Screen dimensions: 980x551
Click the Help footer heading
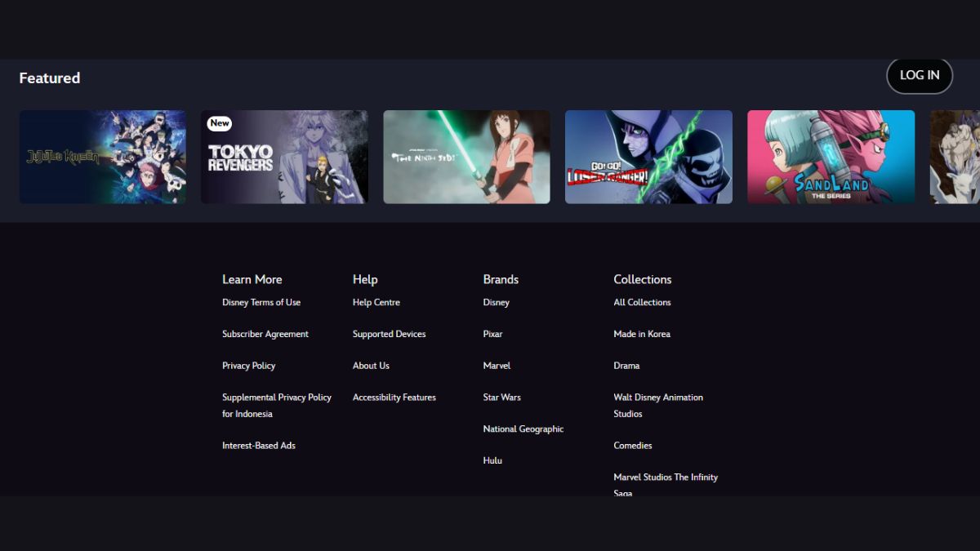[365, 279]
